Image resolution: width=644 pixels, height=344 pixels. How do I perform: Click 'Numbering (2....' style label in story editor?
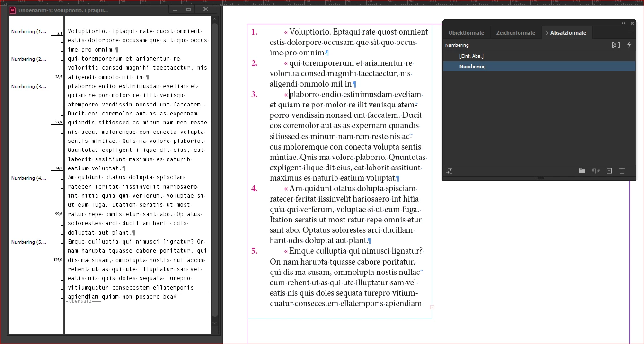pos(29,59)
